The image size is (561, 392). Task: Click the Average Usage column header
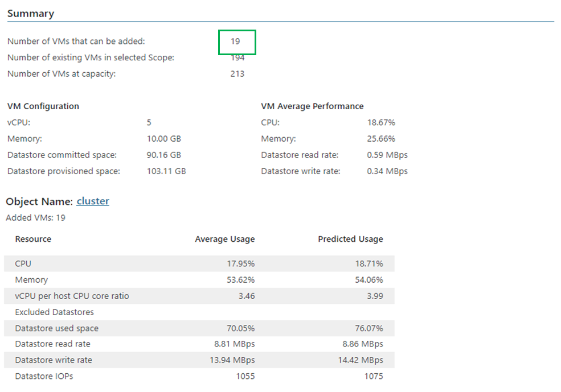click(225, 239)
